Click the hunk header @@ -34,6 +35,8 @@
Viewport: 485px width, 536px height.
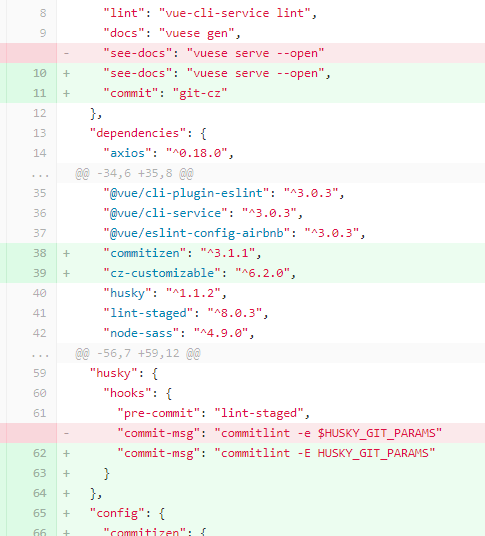(x=134, y=173)
